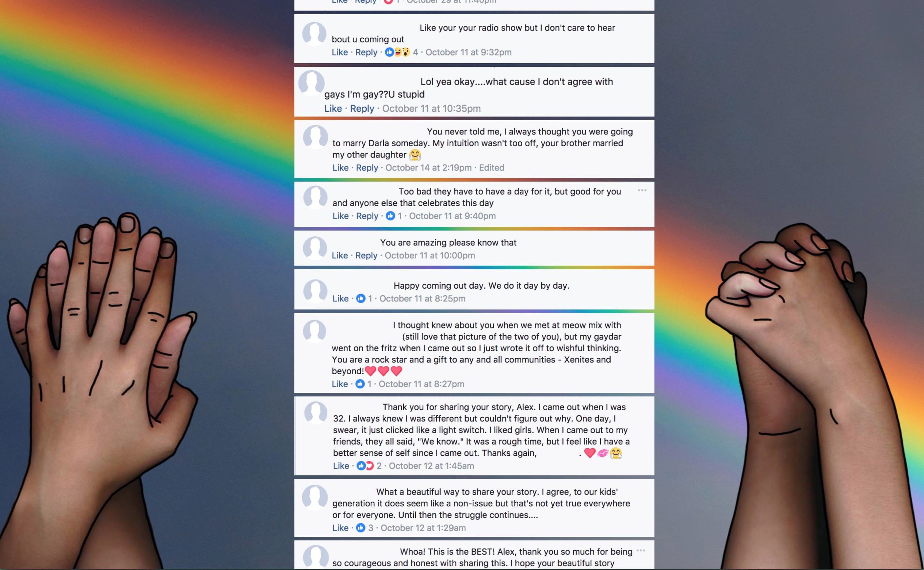Image resolution: width=924 pixels, height=570 pixels.
Task: Reply to the 'marry Darla someday' comment
Action: point(367,168)
